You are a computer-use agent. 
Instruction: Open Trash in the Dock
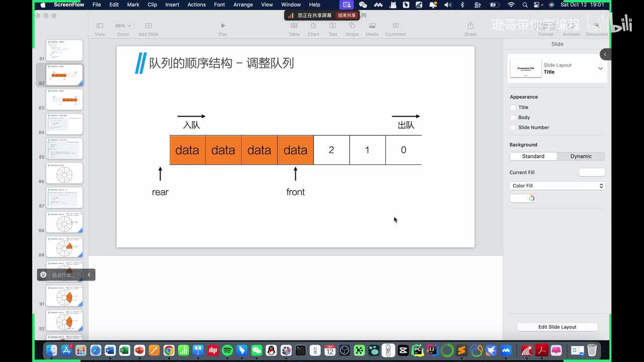point(592,350)
